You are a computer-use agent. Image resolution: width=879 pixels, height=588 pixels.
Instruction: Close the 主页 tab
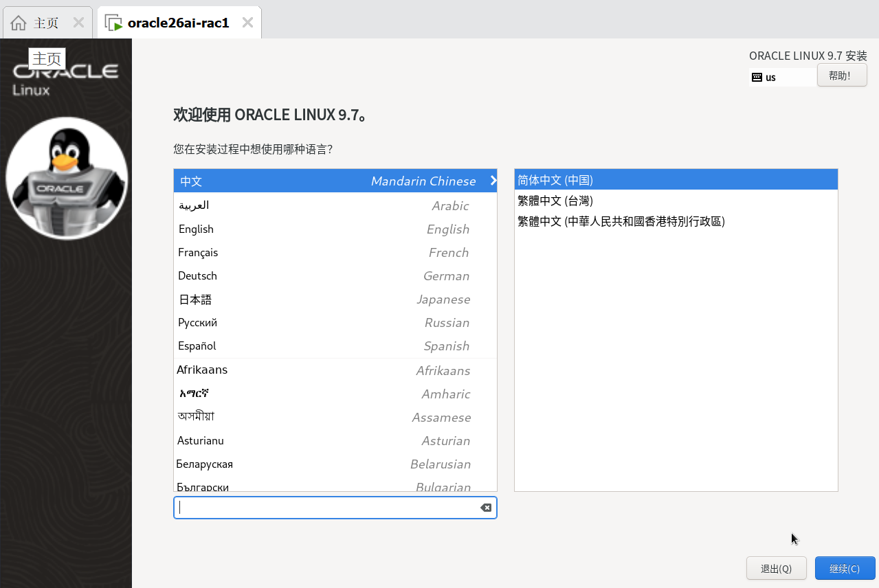78,23
